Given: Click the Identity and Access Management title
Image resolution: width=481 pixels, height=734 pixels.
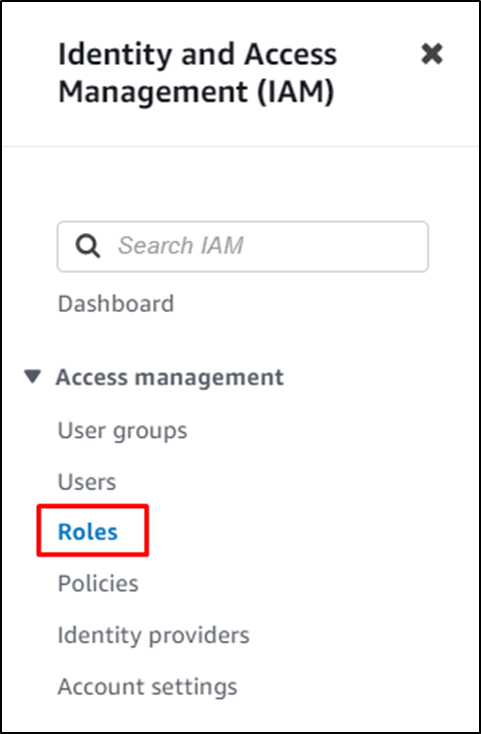Looking at the screenshot, I should tap(197, 73).
